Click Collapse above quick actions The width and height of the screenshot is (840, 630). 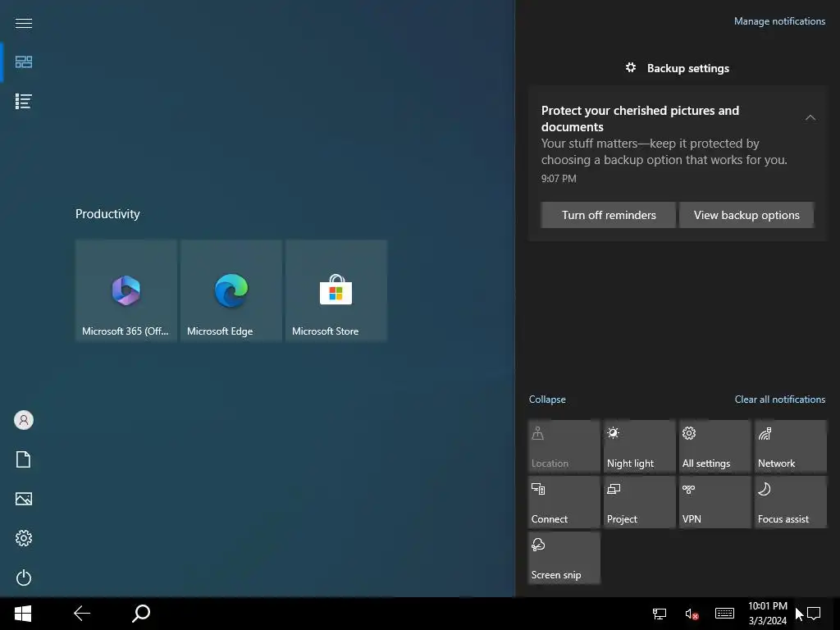(547, 399)
